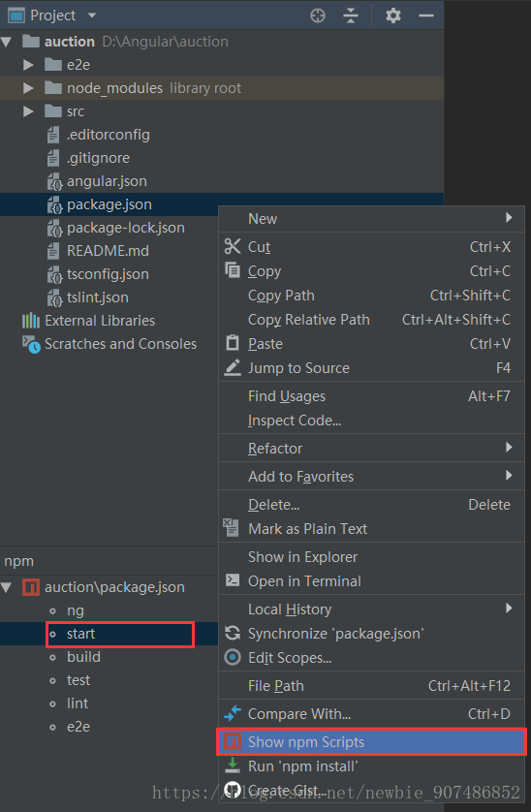Choose Copy Path
531x812 pixels.
tap(371, 296)
